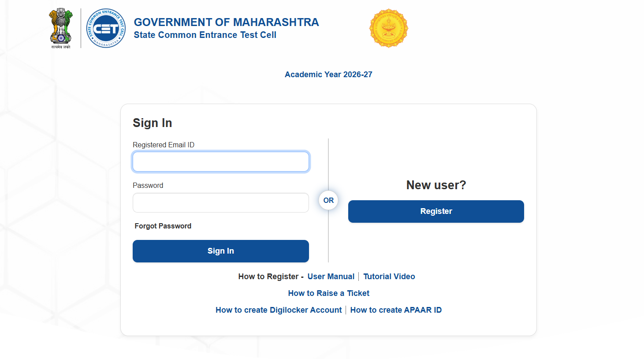Open How to create Digilocker Account
The height and width of the screenshot is (359, 644).
point(279,310)
